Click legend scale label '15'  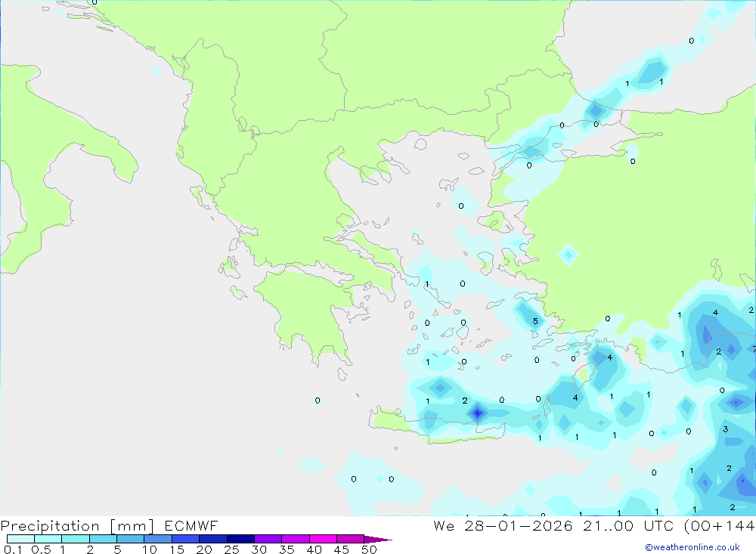point(177,549)
